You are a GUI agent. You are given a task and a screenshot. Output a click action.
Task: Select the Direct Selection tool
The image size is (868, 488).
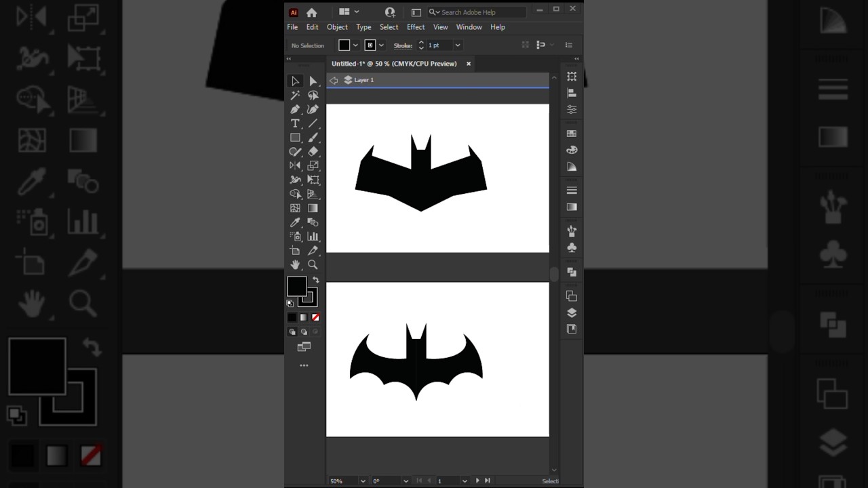(313, 81)
